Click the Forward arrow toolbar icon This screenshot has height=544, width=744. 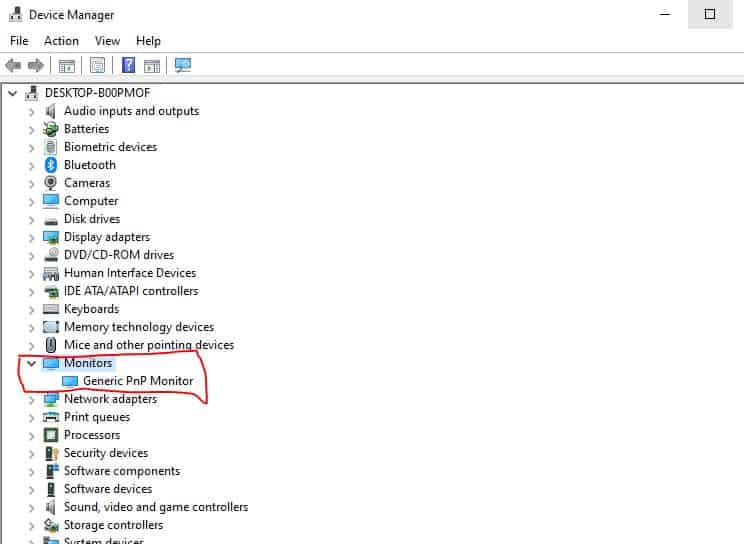pyautogui.click(x=36, y=65)
